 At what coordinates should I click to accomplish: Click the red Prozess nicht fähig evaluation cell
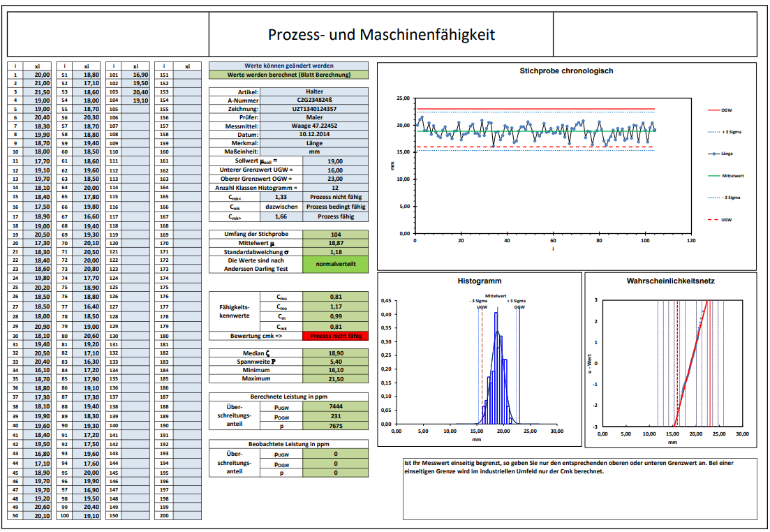pos(336,335)
